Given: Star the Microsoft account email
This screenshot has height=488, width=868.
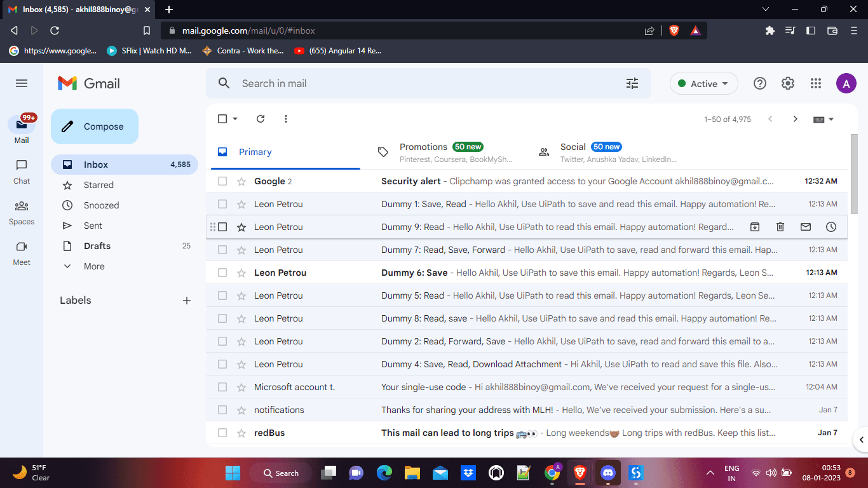Looking at the screenshot, I should [241, 387].
